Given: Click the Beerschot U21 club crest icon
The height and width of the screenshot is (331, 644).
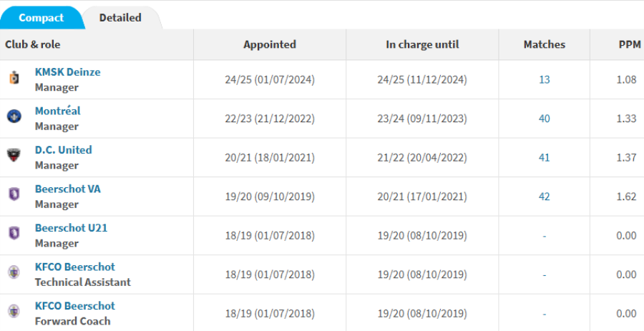Looking at the screenshot, I should [x=14, y=234].
